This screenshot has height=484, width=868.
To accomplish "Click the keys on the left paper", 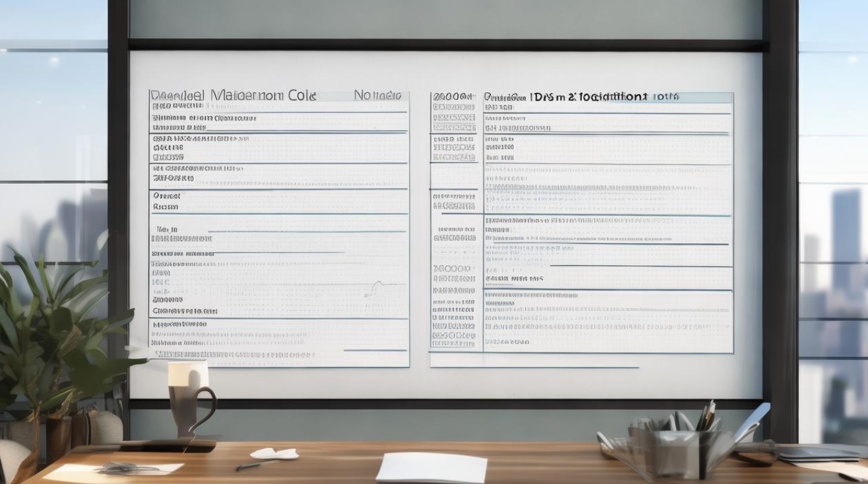I will point(126,469).
